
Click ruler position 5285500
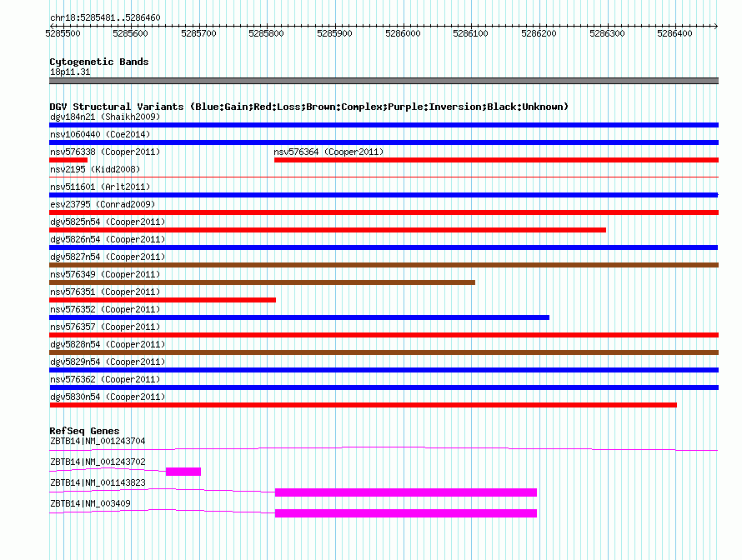point(63,33)
